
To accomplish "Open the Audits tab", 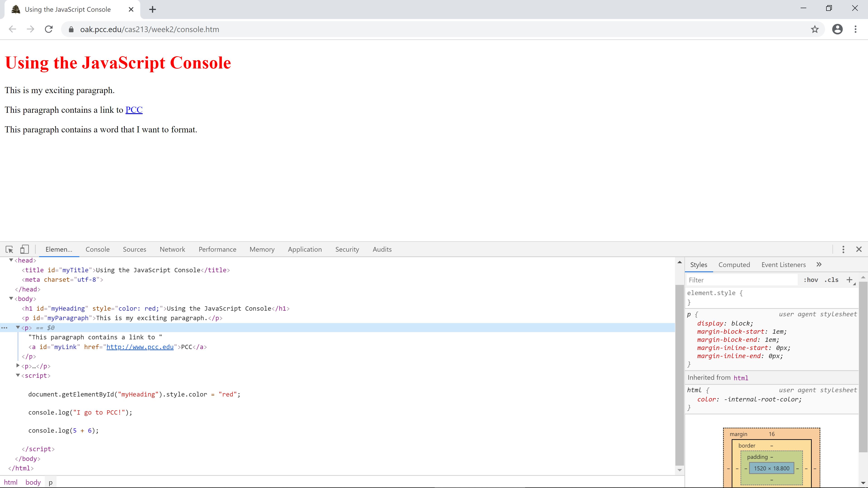I will [x=382, y=249].
